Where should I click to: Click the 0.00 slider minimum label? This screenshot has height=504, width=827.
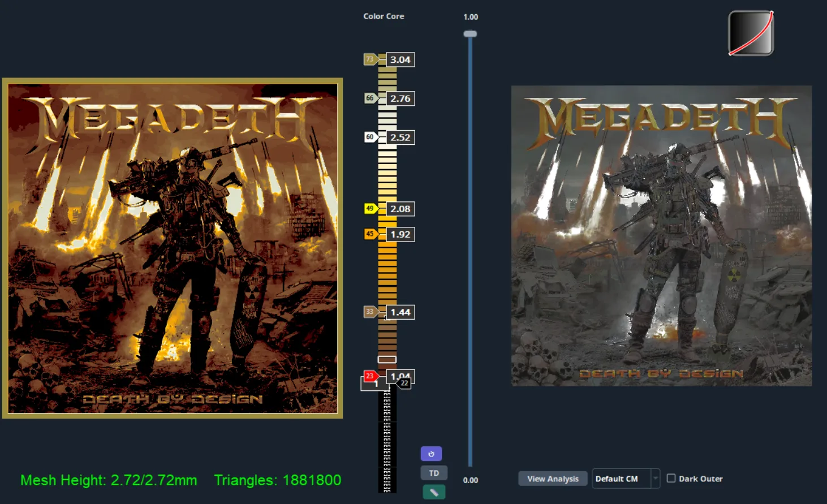coord(471,480)
